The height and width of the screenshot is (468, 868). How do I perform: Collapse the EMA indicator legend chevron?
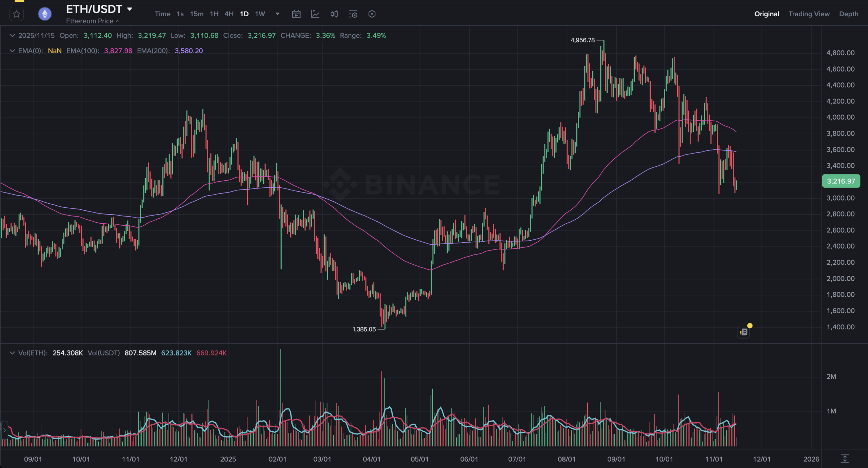point(12,51)
